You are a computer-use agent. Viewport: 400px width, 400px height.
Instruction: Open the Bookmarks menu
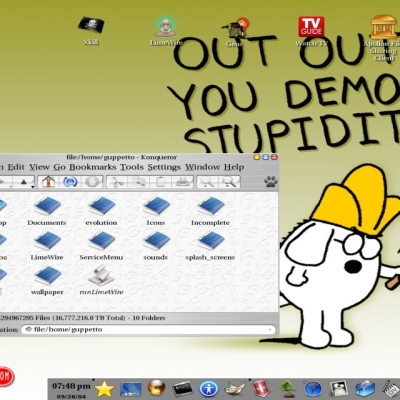coord(93,167)
